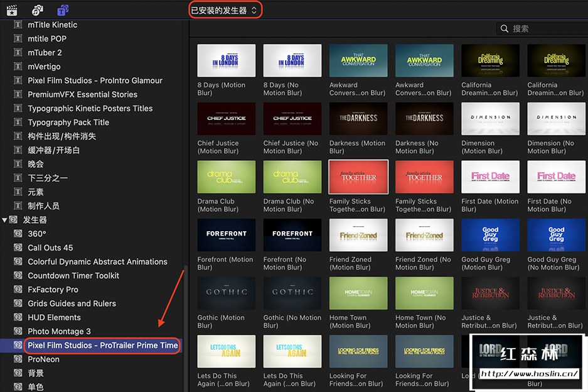Click the generator icon beside Grids Guides and Rulers
The height and width of the screenshot is (392, 588).
tap(18, 303)
